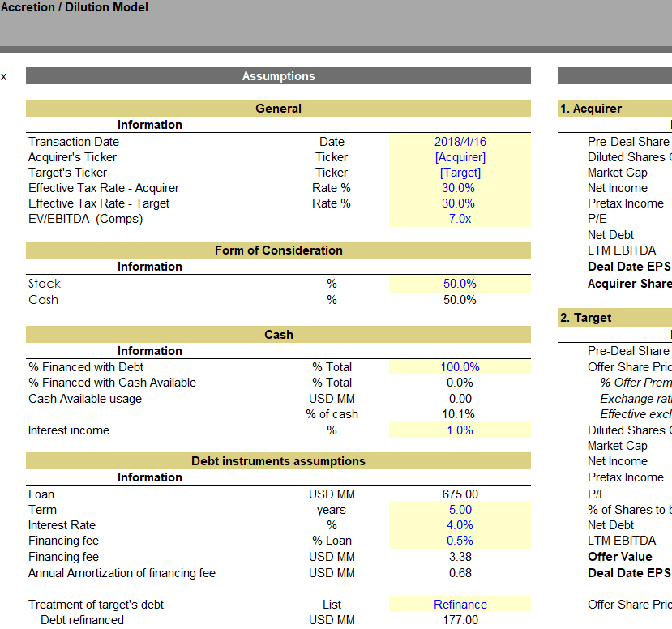Screen dimensions: 672x629
Task: Select the % of cash unit label
Action: [332, 414]
